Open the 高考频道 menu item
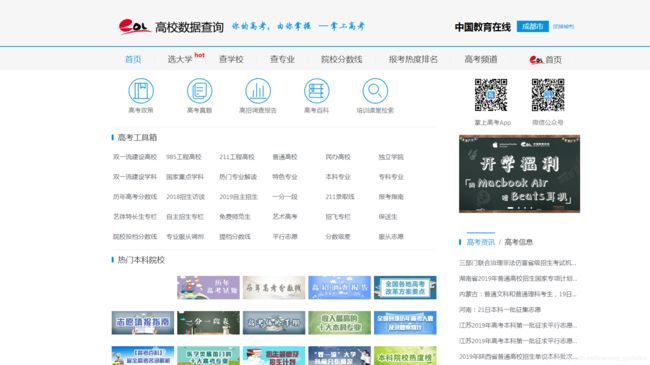 point(481,59)
